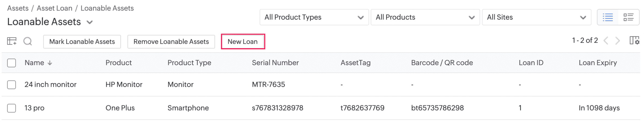
Task: Click Remove Loanable Assets button
Action: click(x=171, y=42)
